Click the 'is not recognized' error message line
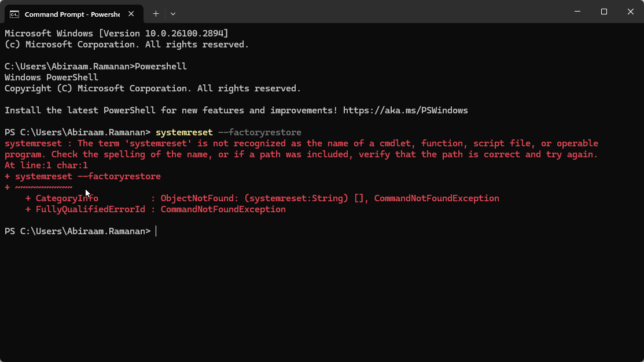Screen dimensions: 644x362 click(x=301, y=143)
